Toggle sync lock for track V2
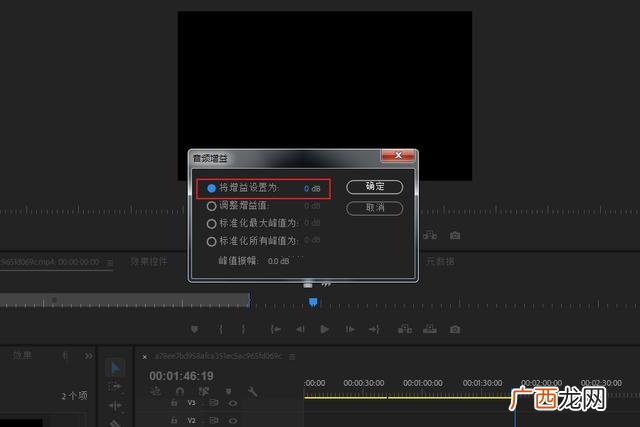The height and width of the screenshot is (427, 640). pos(214,420)
